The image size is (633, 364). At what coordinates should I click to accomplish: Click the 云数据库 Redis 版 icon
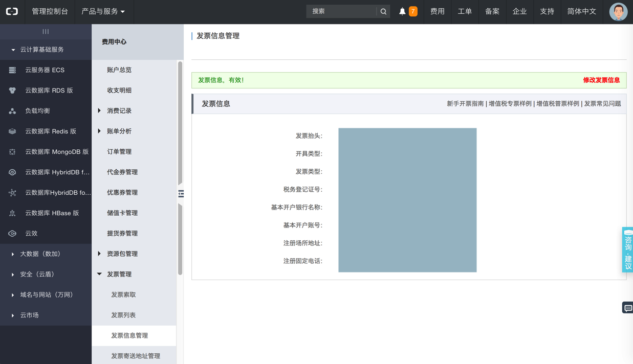12,131
